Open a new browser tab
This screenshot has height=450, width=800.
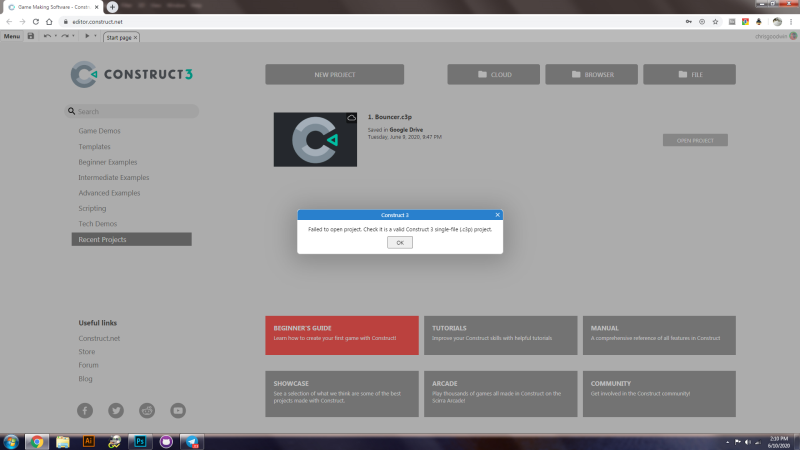coord(112,7)
